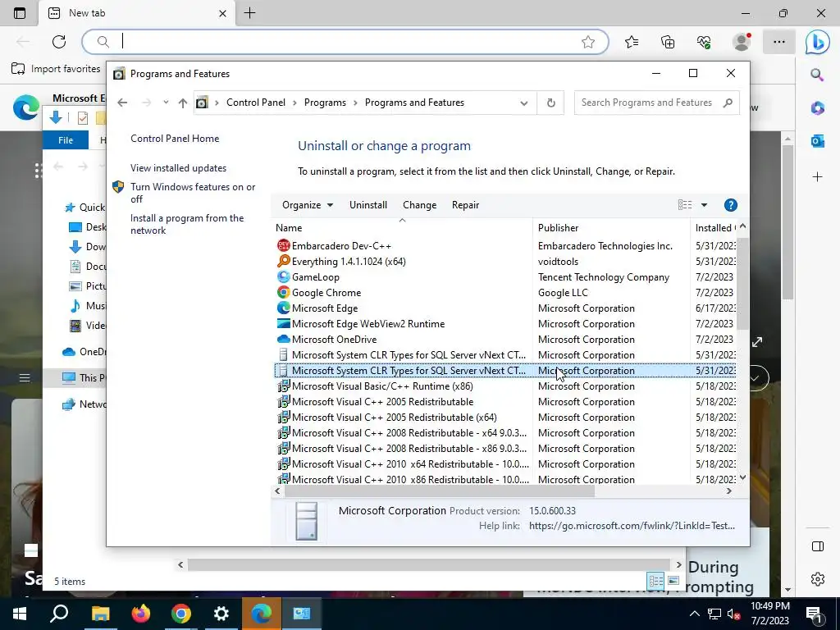Screen dimensions: 840x630
Task: Click the Microsoft OneDrive program icon
Action: pyautogui.click(x=283, y=339)
